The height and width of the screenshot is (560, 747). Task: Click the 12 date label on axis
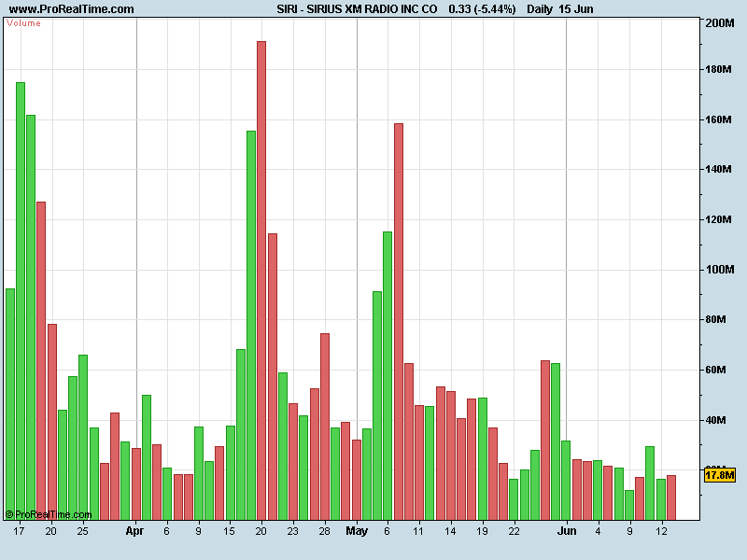661,531
